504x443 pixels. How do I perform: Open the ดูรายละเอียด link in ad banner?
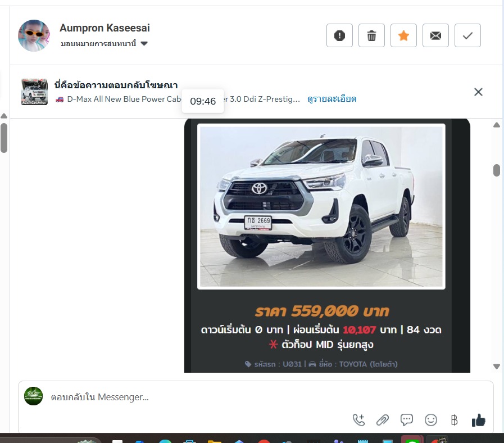(332, 99)
